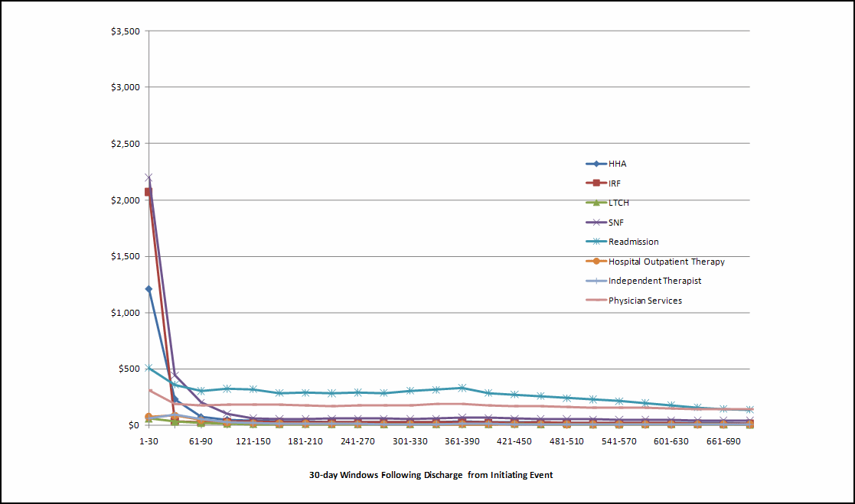
Task: Click the SNF legend cross marker
Action: coord(596,222)
